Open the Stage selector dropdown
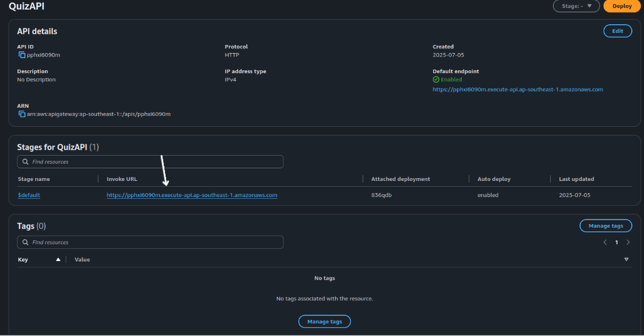The height and width of the screenshot is (336, 644). pyautogui.click(x=576, y=6)
